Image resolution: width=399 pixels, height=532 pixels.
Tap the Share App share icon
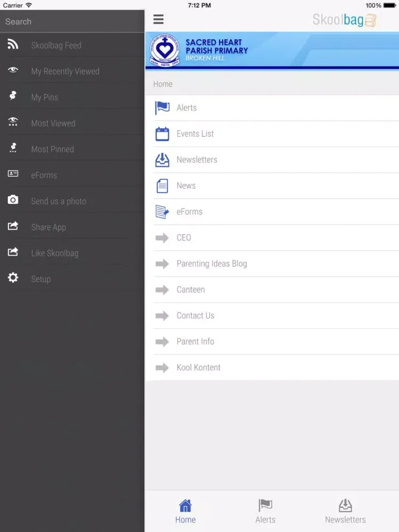13,226
